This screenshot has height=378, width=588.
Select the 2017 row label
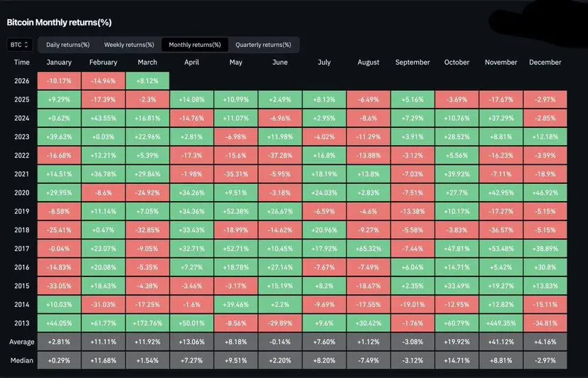(22, 249)
